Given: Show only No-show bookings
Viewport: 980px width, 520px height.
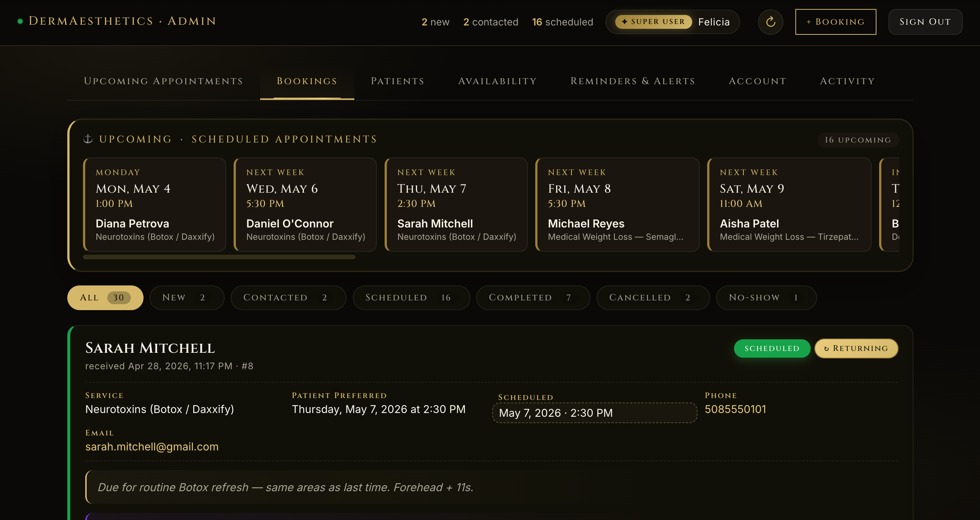Looking at the screenshot, I should pyautogui.click(x=766, y=297).
